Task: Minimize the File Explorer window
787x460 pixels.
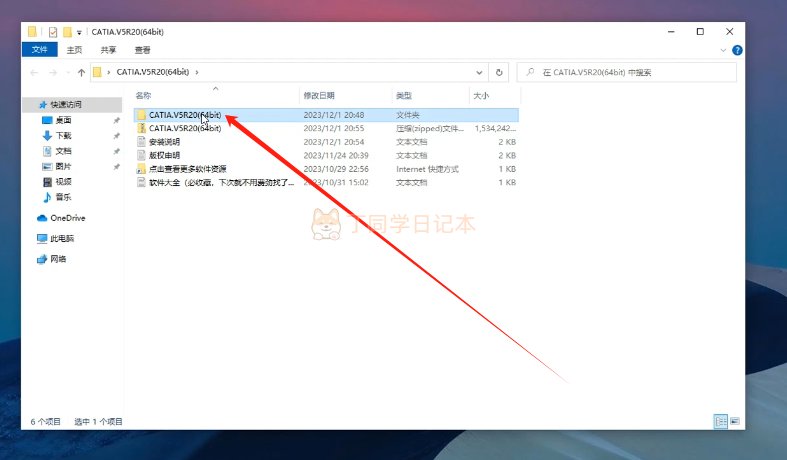Action: [671, 32]
